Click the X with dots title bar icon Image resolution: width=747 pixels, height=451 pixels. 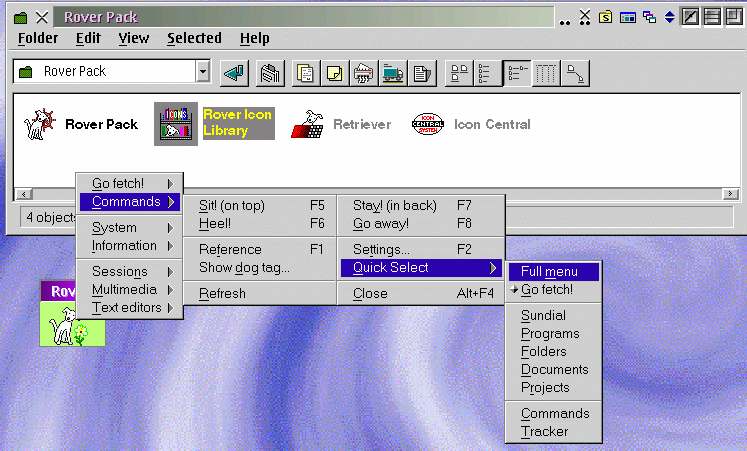click(x=585, y=18)
